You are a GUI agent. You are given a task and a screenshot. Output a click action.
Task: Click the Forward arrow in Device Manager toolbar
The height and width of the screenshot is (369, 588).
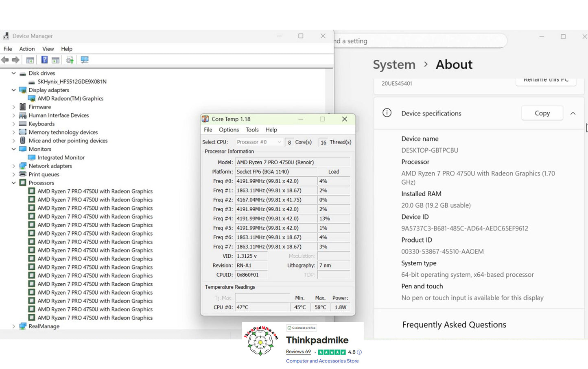point(16,60)
